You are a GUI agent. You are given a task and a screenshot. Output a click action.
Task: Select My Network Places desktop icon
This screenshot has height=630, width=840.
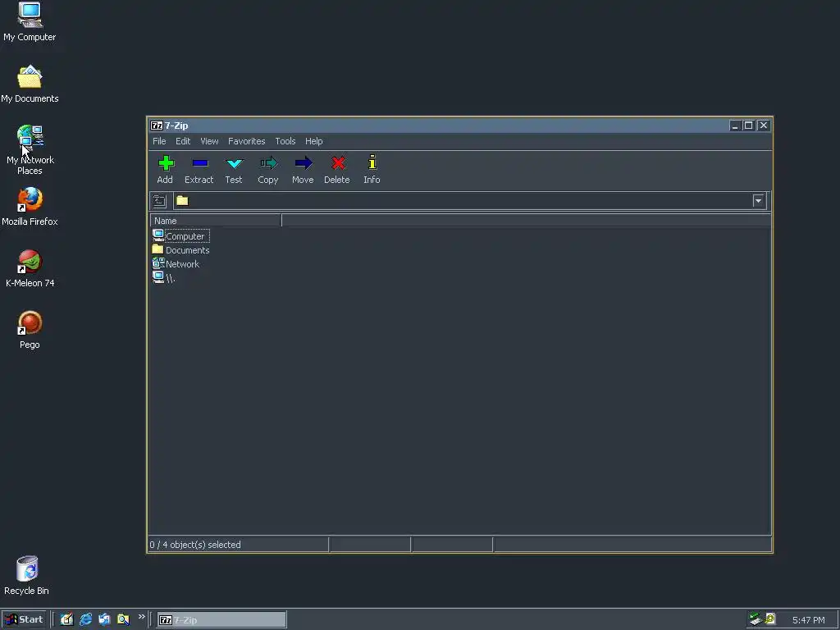(30, 149)
